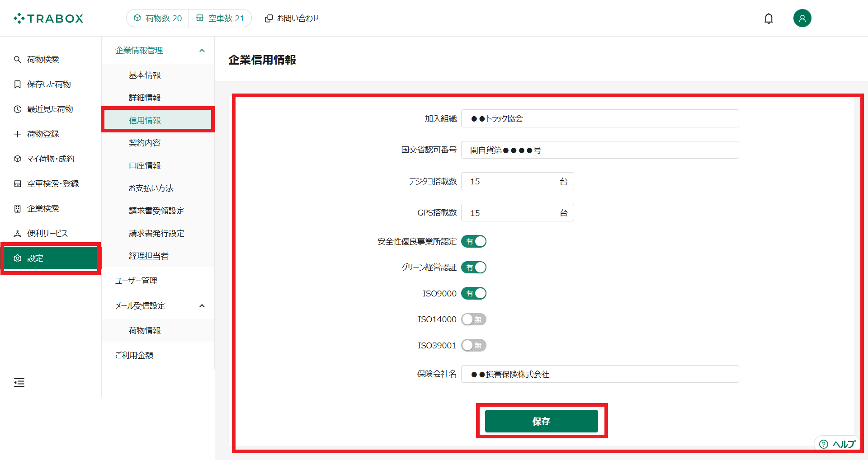The width and height of the screenshot is (868, 460).
Task: Open ご利用金額 menu item
Action: (x=158, y=355)
